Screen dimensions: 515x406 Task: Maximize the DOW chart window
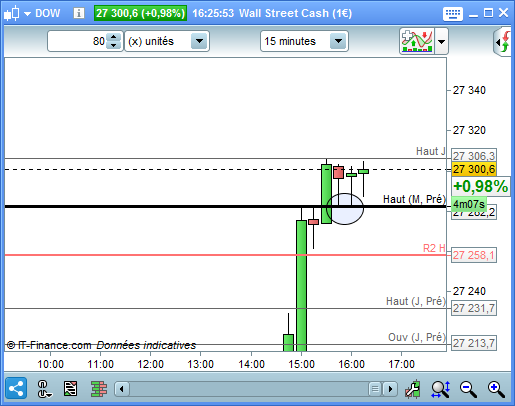coord(488,13)
